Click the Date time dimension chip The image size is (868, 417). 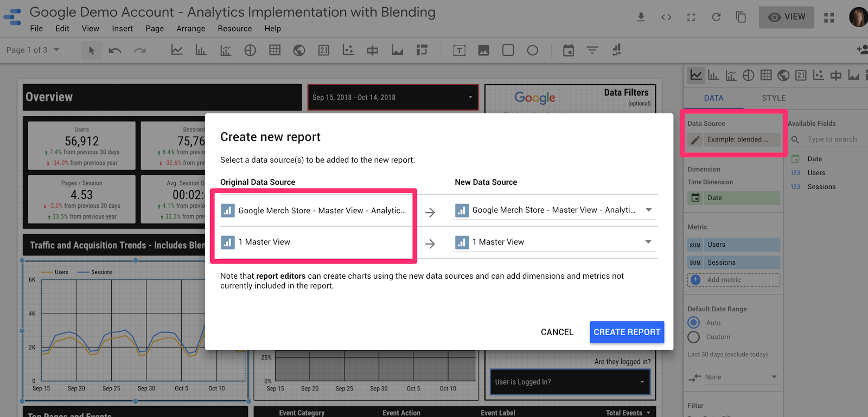734,198
